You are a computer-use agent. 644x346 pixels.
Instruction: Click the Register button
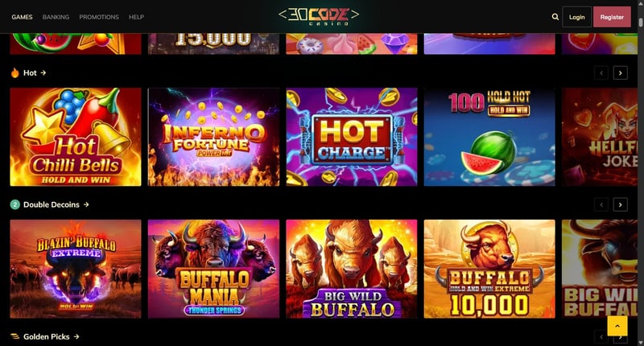tap(612, 17)
